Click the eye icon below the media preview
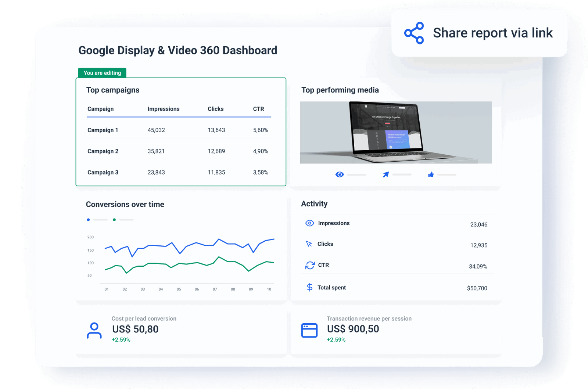The image size is (588, 389). tap(340, 174)
